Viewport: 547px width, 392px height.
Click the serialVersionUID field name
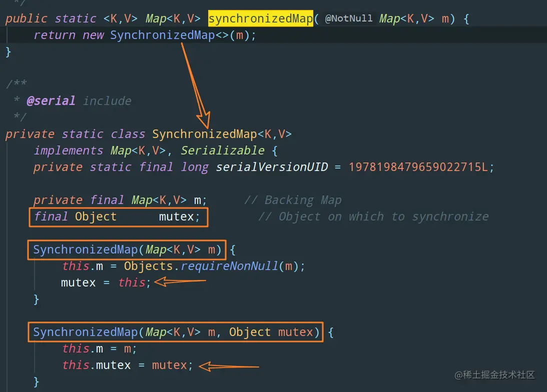tap(272, 167)
